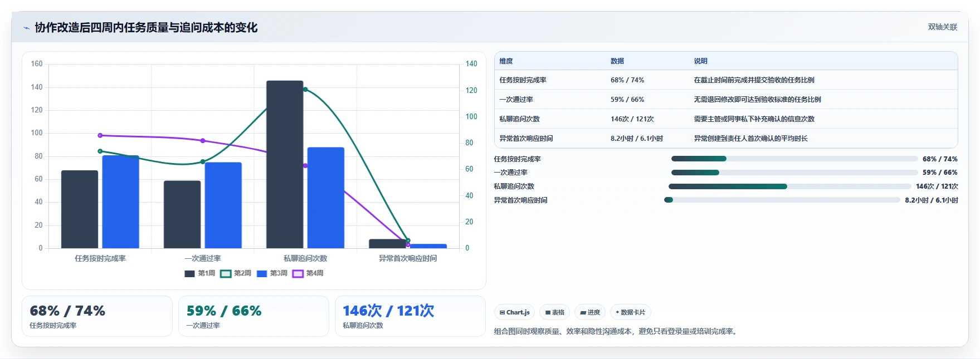The height and width of the screenshot is (359, 980).
Task: Click the right axis value 140
Action: [471, 64]
